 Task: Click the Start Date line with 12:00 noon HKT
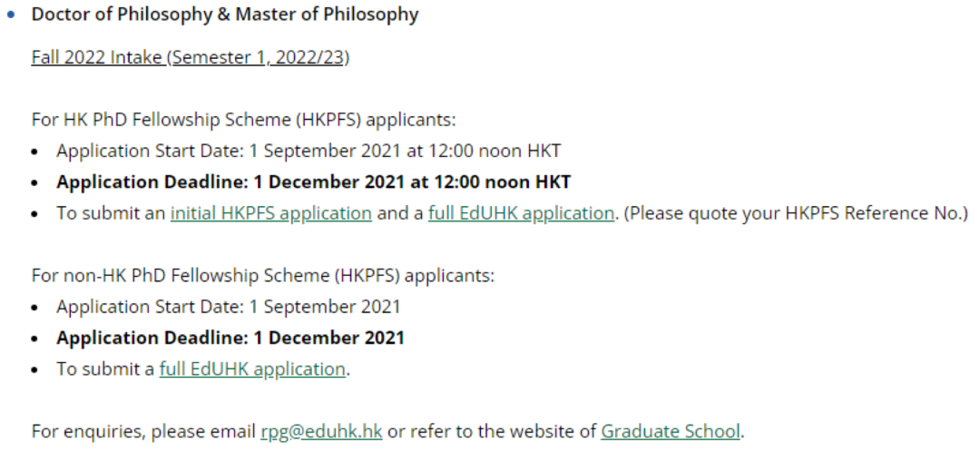(309, 151)
